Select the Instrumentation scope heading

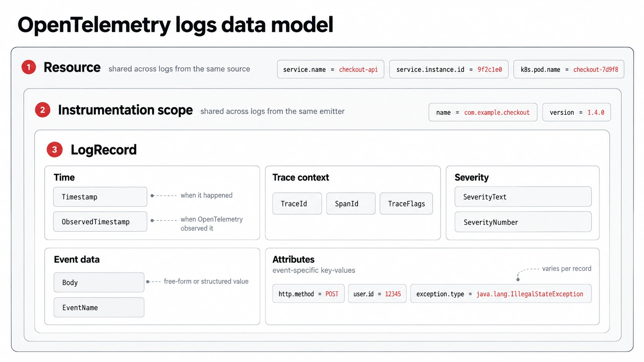tap(125, 110)
